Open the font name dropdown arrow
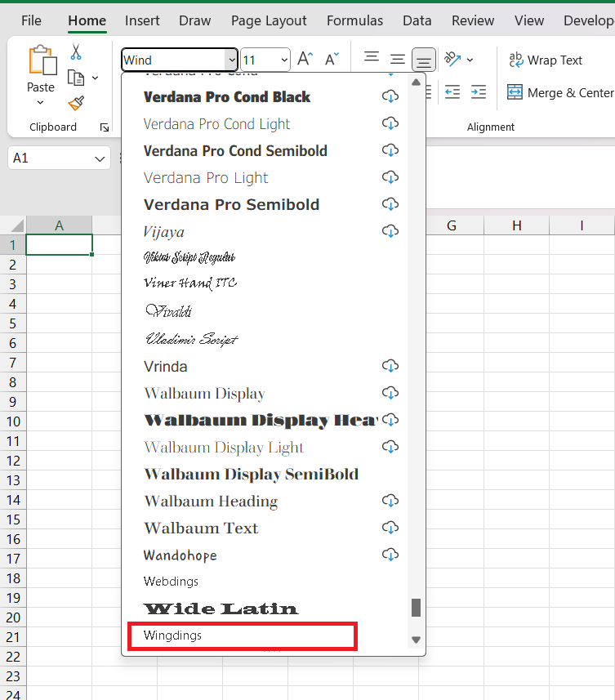615x700 pixels. (x=231, y=60)
